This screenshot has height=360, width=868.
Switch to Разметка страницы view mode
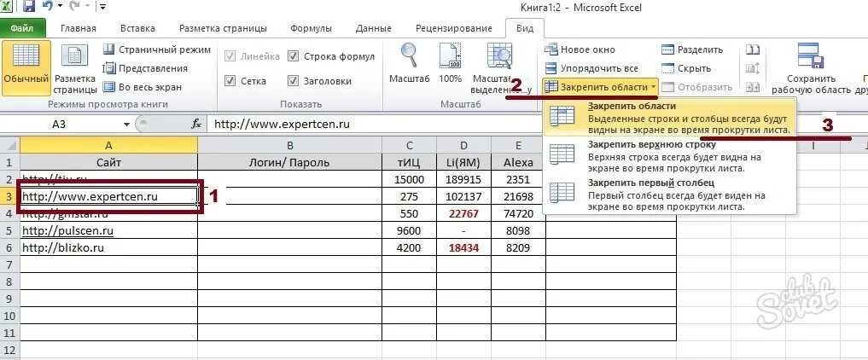75,67
